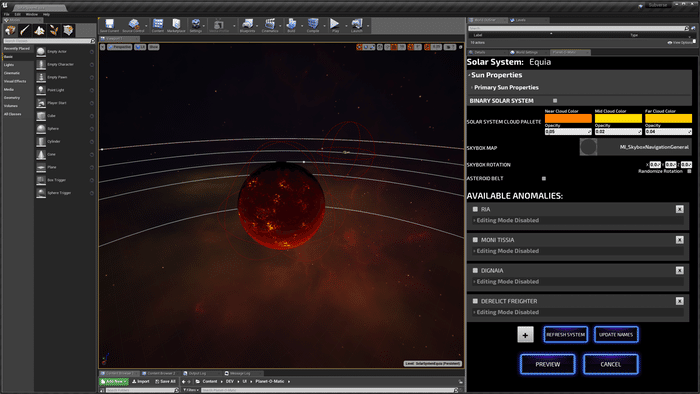This screenshot has width=700, height=394.
Task: Select the Point Light actor icon
Action: [41, 90]
